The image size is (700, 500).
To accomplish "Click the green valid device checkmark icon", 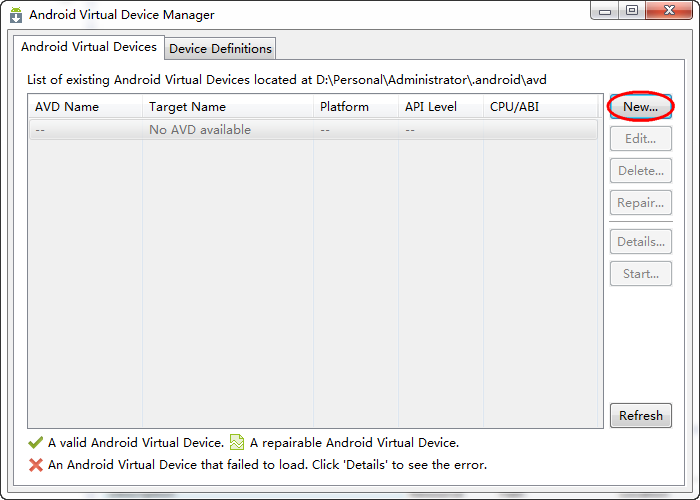I will tap(36, 442).
